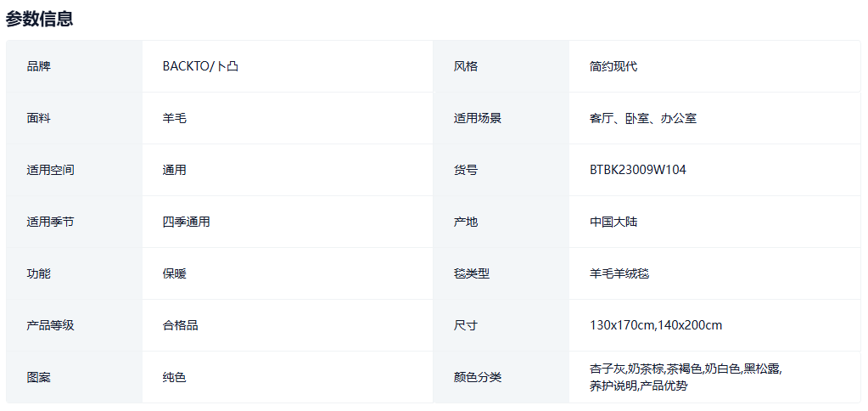Click the fabric value 羊毛
The height and width of the screenshot is (411, 868).
click(x=175, y=118)
